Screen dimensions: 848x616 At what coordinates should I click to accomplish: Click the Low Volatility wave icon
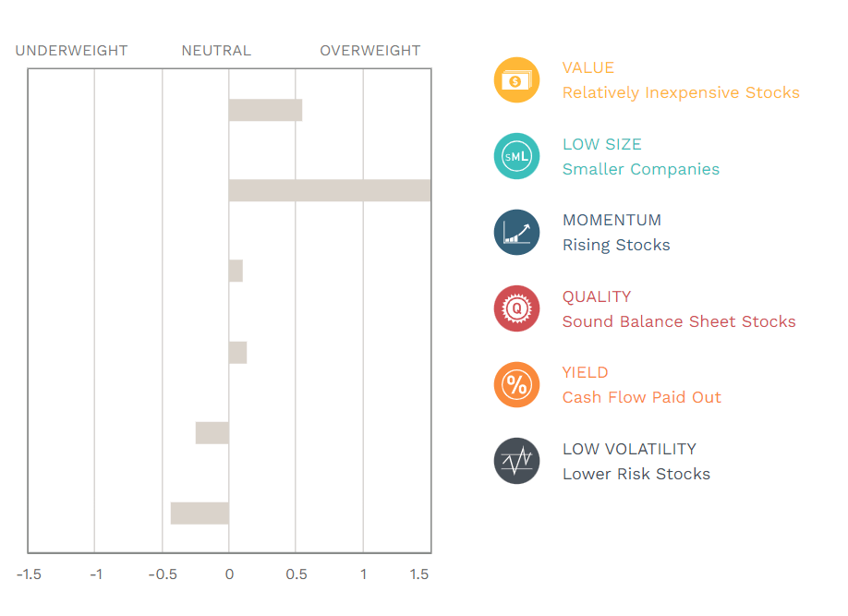tap(516, 461)
